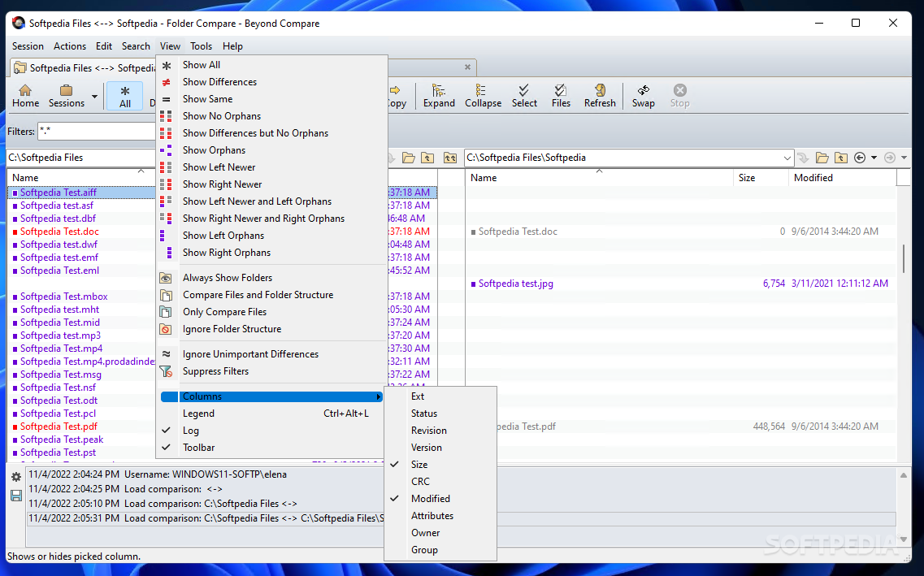Select Softpedia Test.doc in left pane
This screenshot has height=576, width=924.
(x=59, y=232)
